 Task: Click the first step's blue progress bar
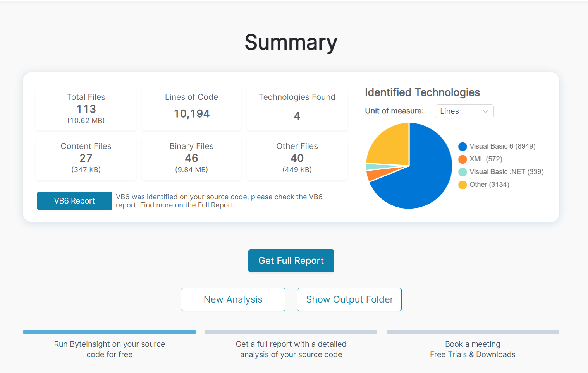tap(109, 332)
